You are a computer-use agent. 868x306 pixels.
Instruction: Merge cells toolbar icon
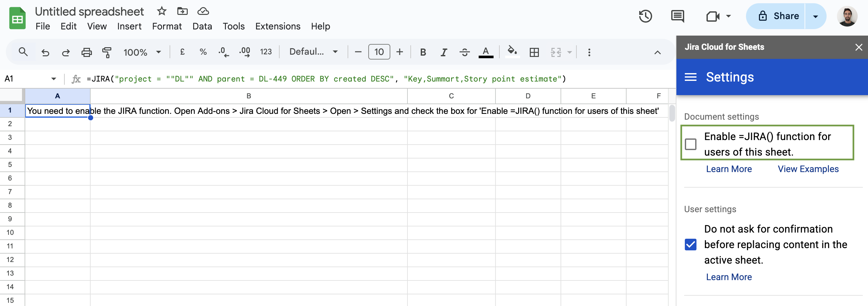pos(556,52)
